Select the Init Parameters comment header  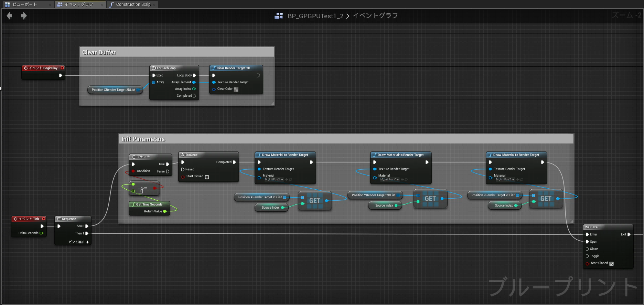(x=346, y=139)
